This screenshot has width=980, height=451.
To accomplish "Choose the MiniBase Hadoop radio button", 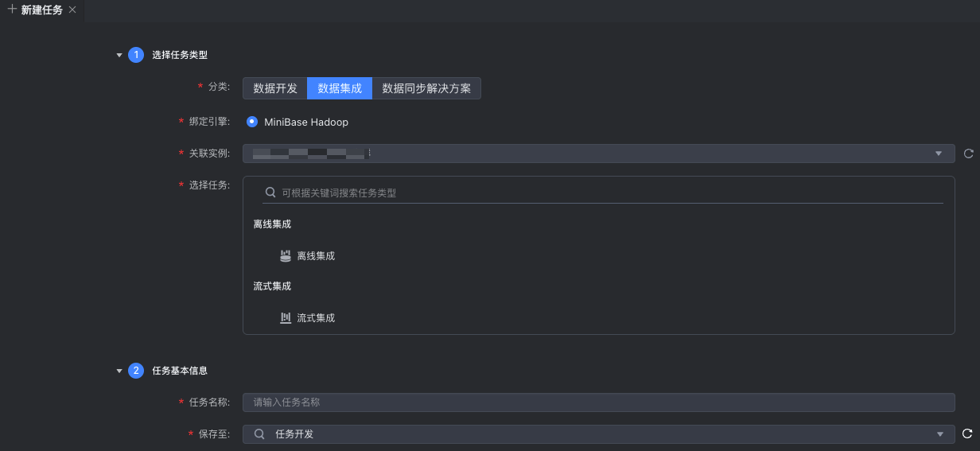I will point(252,122).
